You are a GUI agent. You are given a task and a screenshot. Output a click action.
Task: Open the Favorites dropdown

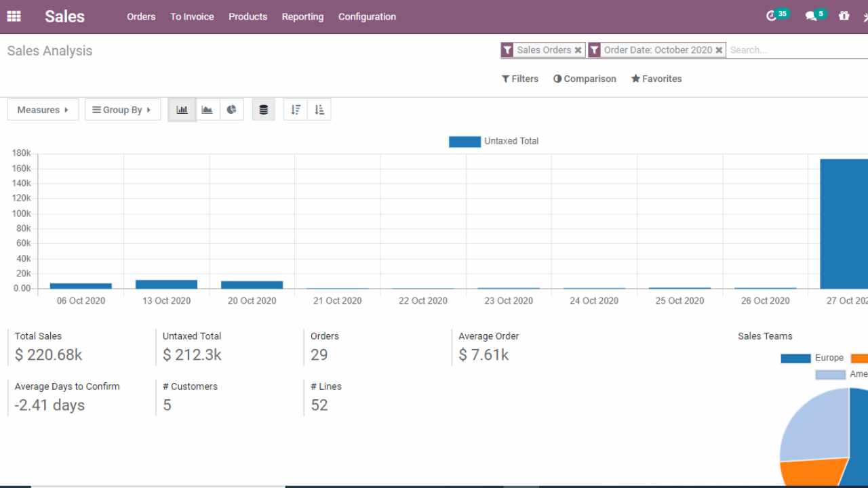click(656, 79)
